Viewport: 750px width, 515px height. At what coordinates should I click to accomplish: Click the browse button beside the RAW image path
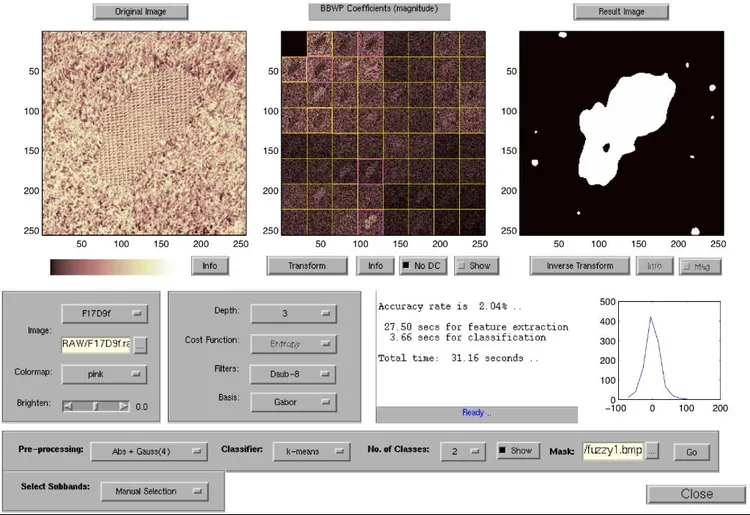coord(141,345)
